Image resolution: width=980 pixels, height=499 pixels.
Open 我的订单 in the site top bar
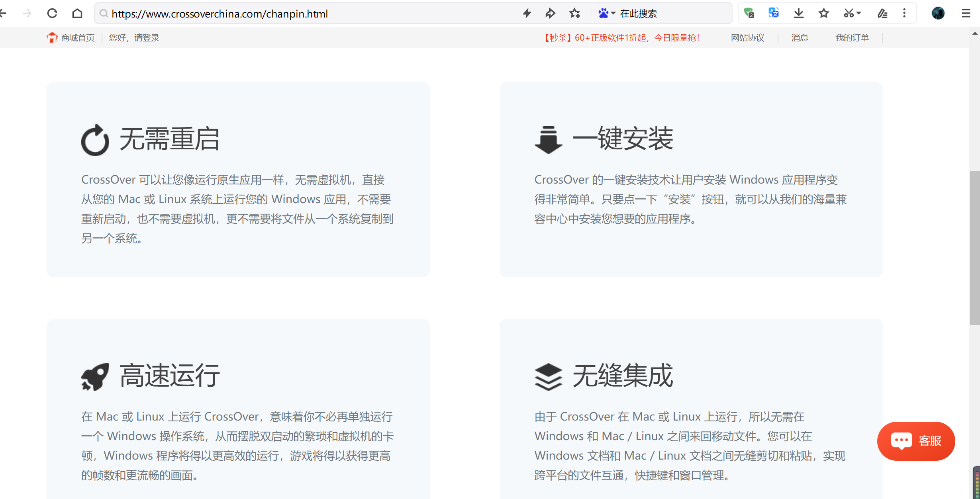(x=852, y=38)
